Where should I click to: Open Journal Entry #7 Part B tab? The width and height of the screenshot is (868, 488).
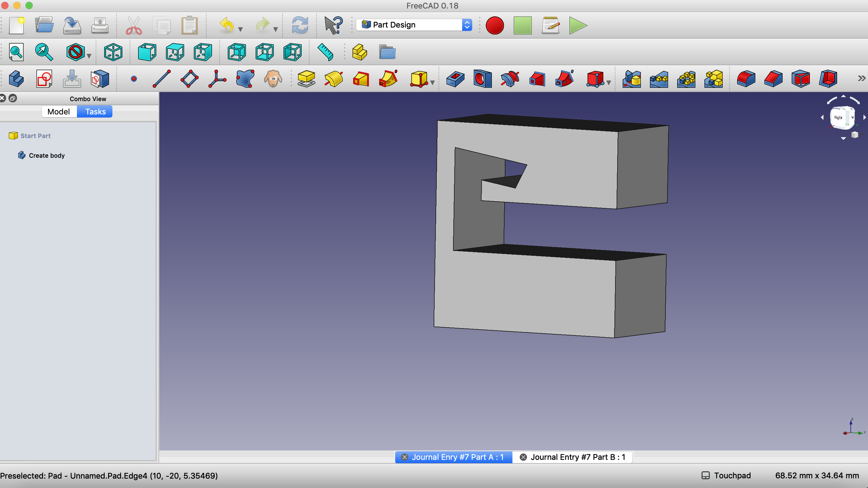click(578, 457)
